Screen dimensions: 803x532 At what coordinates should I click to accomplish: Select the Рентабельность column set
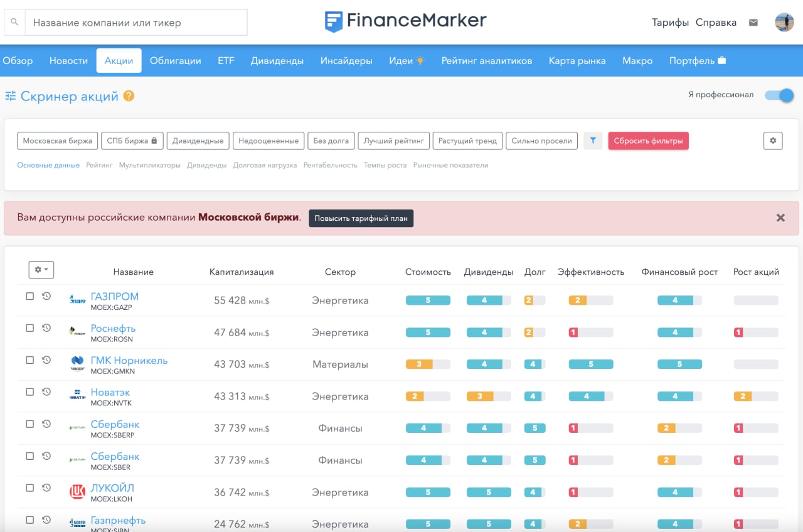[331, 165]
